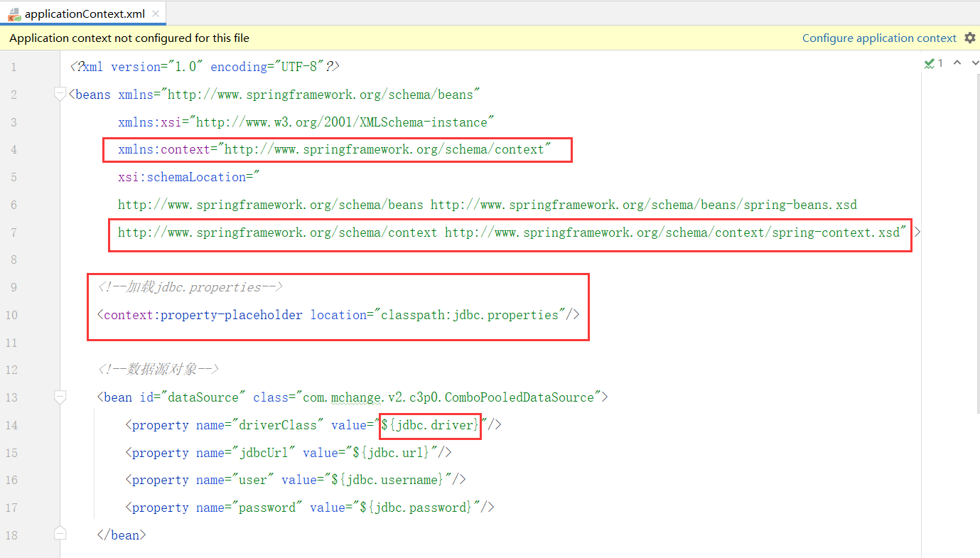Click the ${jdbc.username} placeholder value
The height and width of the screenshot is (558, 980).
(x=388, y=480)
